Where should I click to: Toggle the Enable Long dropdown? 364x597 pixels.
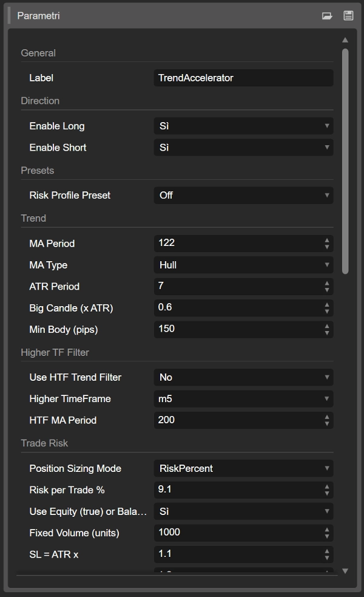(243, 126)
